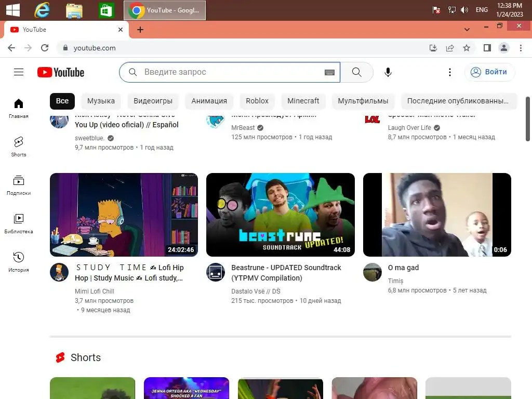Open the taskbar clock and date
The height and width of the screenshot is (399, 532).
tap(509, 10)
